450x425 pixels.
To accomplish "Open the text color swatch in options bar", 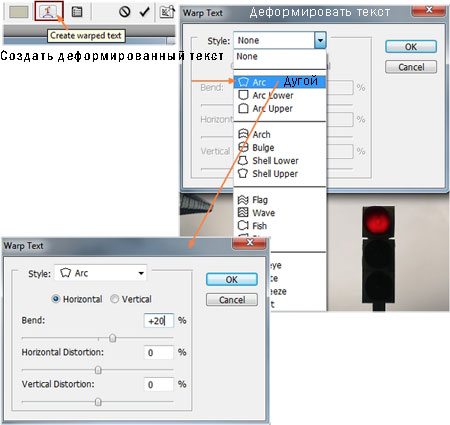I will click(x=19, y=12).
